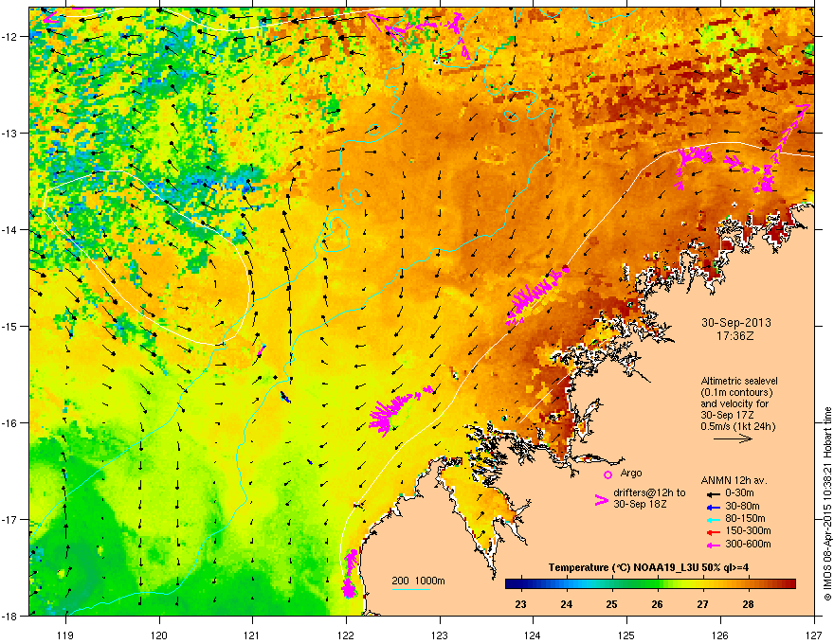Click the '300-600m' depth label
The width and height of the screenshot is (834, 644).
[x=749, y=545]
